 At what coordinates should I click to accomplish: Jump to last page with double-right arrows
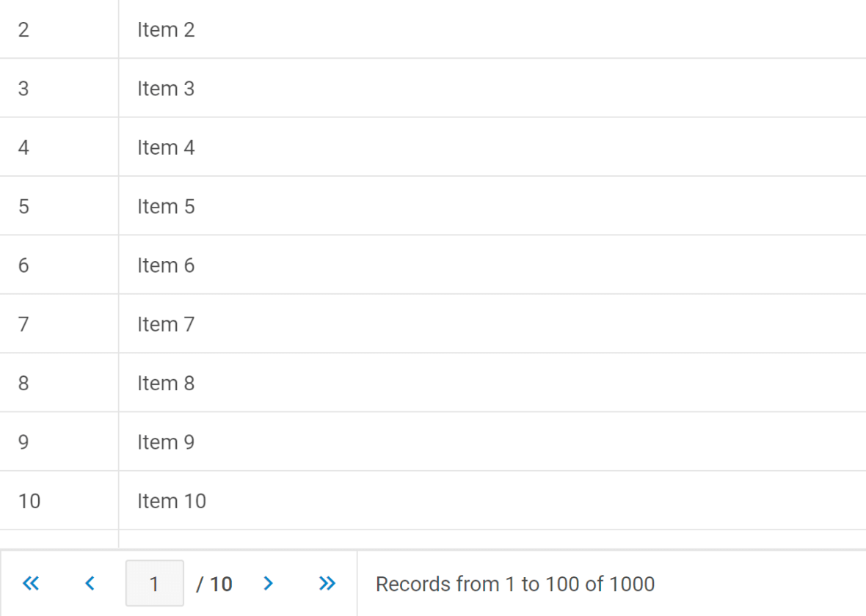[x=327, y=584]
